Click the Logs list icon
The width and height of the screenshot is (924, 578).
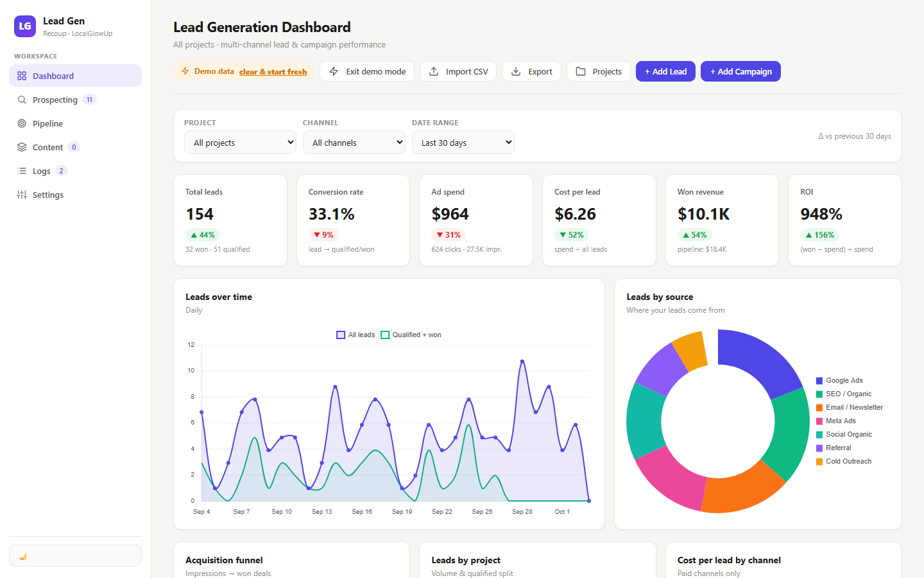coord(22,171)
